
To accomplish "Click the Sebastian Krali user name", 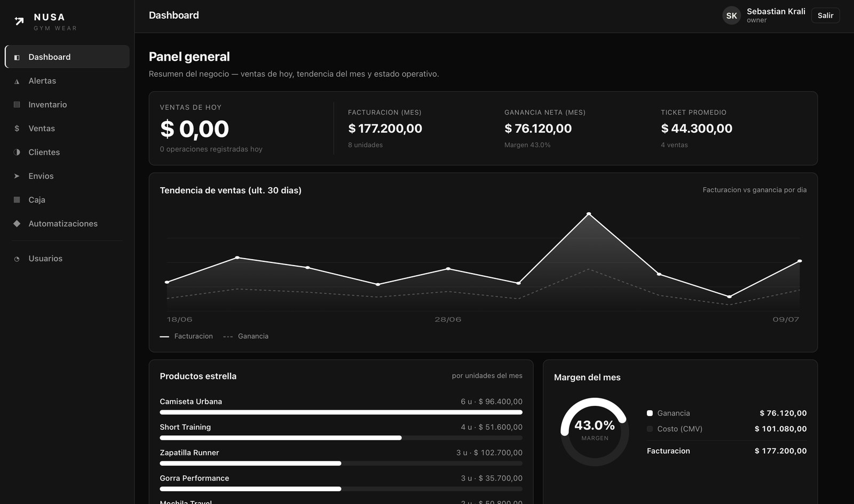I will click(x=776, y=11).
